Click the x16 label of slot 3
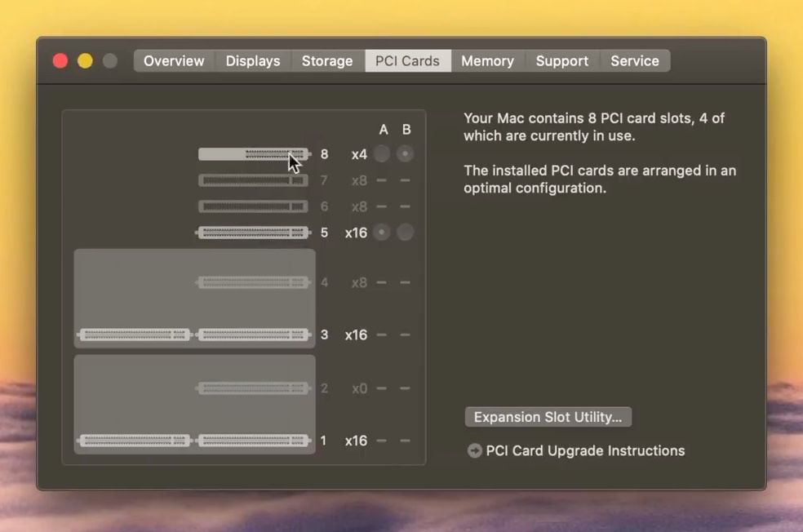The image size is (803, 532). (x=356, y=335)
